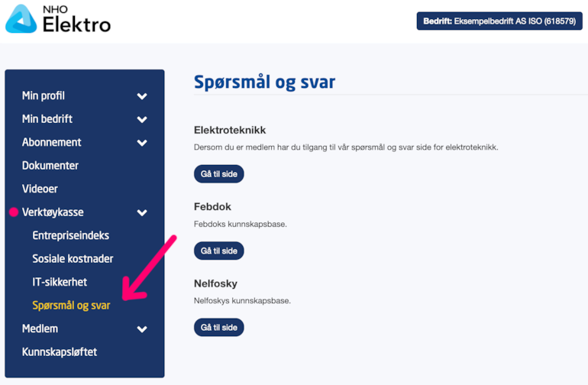Open Kunnskapsløftet in the sidebar

pyautogui.click(x=60, y=352)
